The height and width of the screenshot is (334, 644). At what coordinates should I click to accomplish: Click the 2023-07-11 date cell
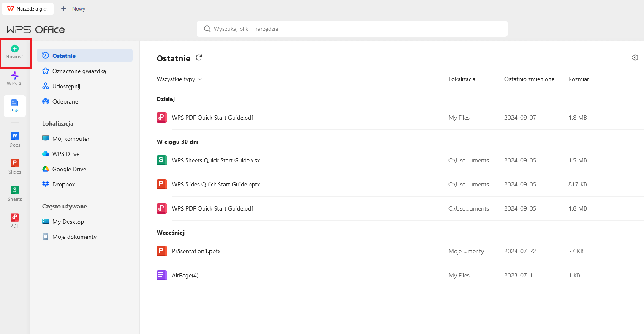[x=520, y=275]
